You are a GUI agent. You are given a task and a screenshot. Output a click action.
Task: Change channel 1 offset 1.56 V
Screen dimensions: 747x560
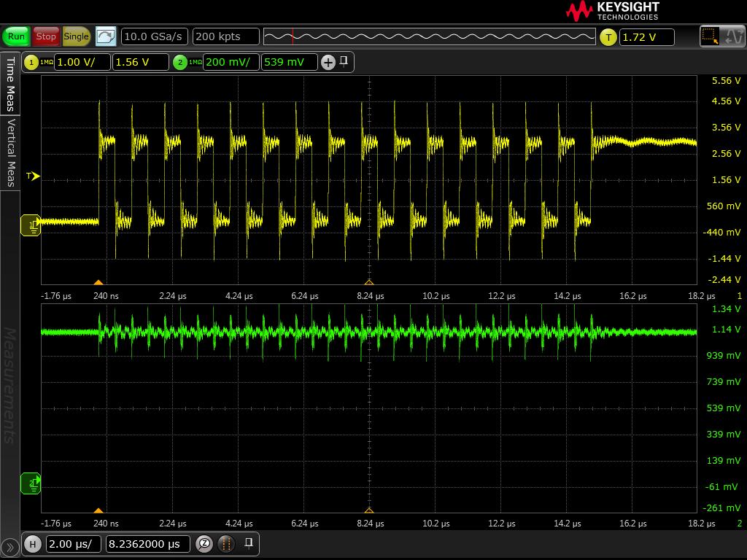(x=141, y=63)
